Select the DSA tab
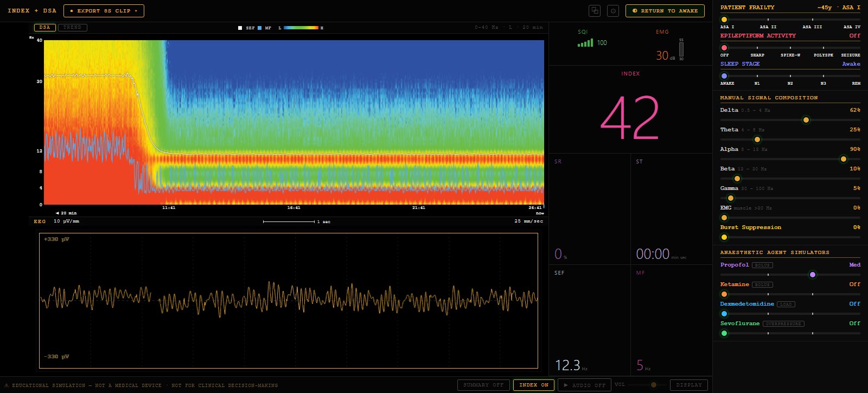The width and height of the screenshot is (868, 393). pyautogui.click(x=45, y=27)
